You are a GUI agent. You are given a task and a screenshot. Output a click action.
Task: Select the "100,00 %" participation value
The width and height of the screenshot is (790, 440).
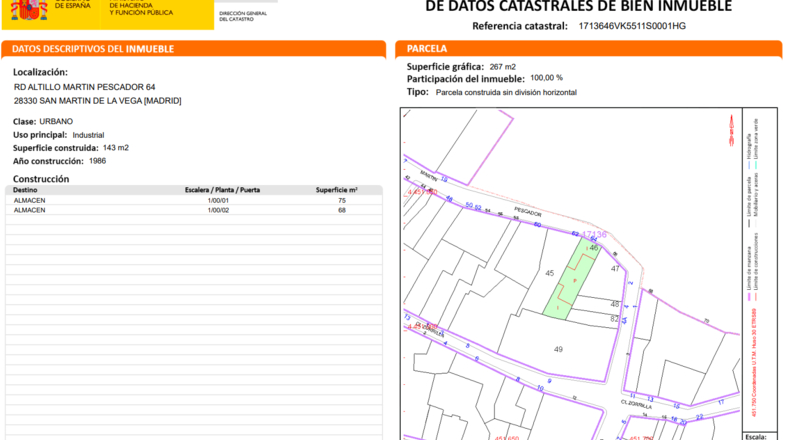pyautogui.click(x=547, y=78)
